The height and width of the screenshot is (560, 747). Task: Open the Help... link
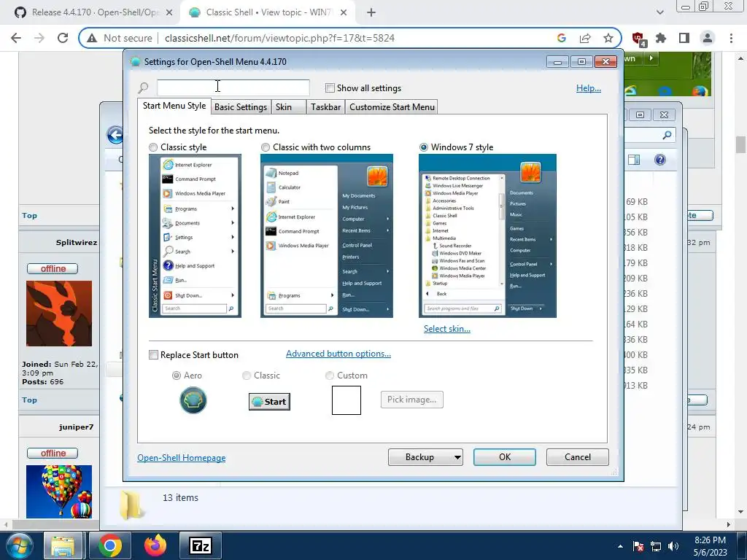589,88
